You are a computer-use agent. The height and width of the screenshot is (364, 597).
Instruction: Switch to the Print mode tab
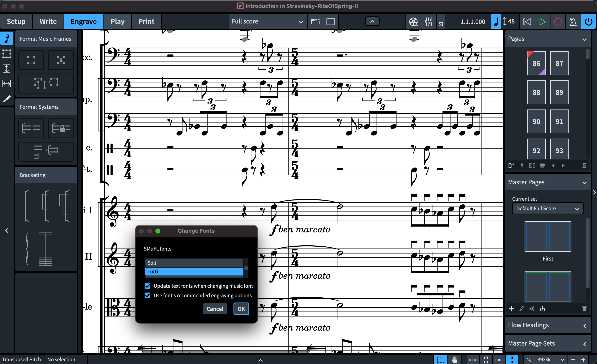pos(146,22)
